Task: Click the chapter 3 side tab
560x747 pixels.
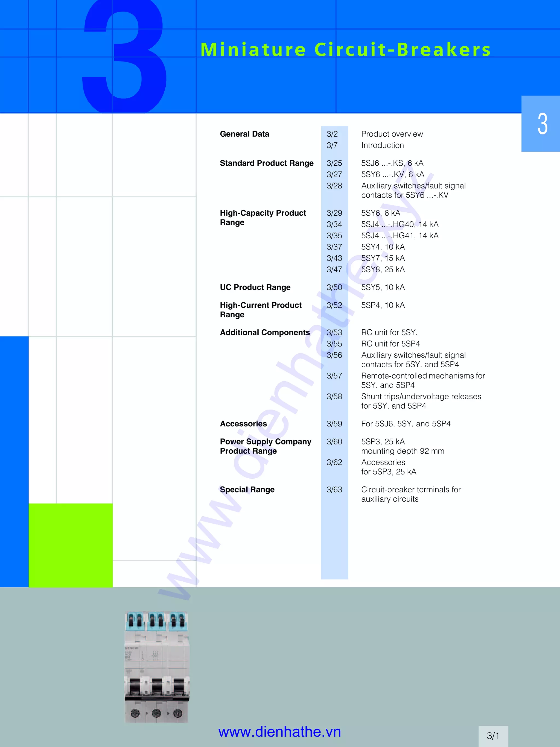Action: tap(541, 124)
